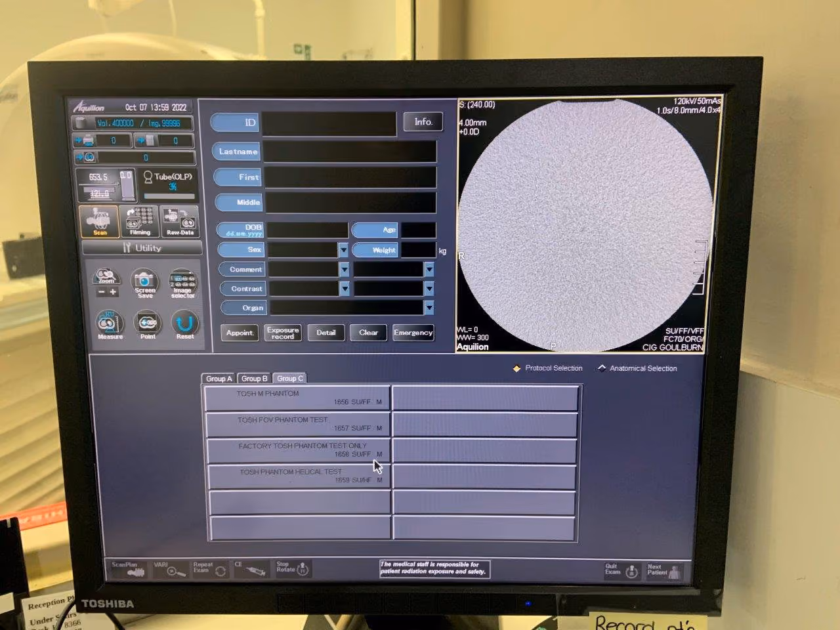Click the Tube OLP percentage bar
The height and width of the screenshot is (630, 840).
tap(169, 196)
